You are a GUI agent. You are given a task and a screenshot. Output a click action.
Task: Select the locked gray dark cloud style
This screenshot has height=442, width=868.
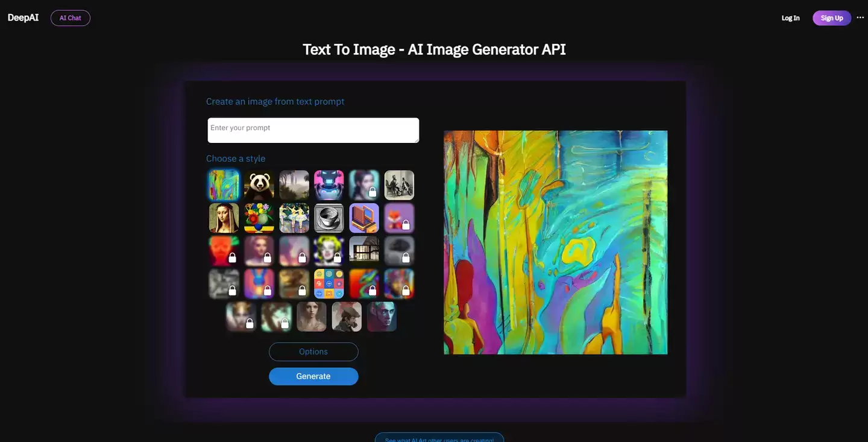[399, 251]
